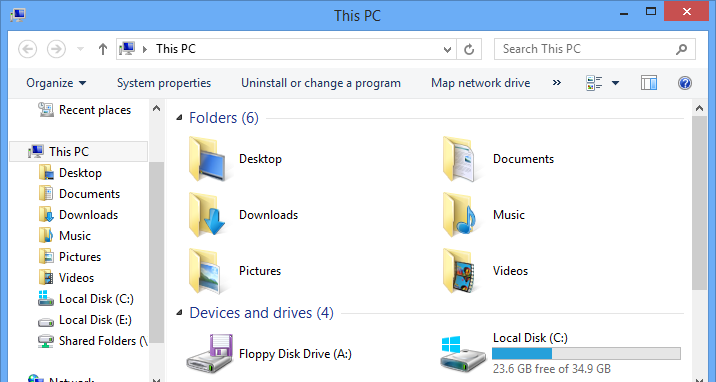Select the Music folder icon

pos(459,215)
